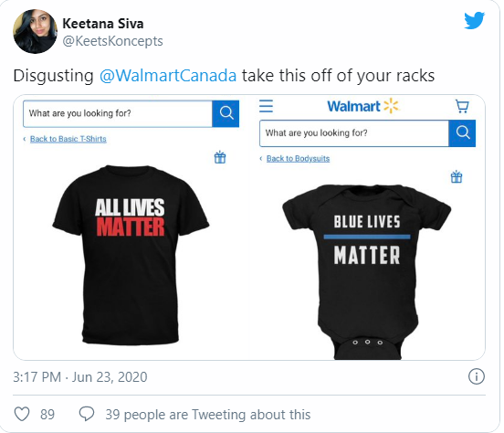The width and height of the screenshot is (504, 433).
Task: Open the Walmart shopping cart
Action: [x=462, y=106]
